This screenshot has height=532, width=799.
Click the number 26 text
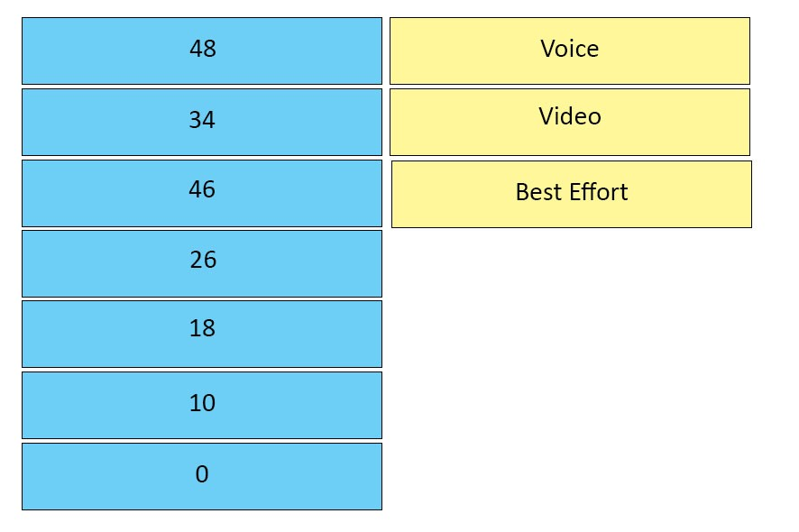point(203,260)
